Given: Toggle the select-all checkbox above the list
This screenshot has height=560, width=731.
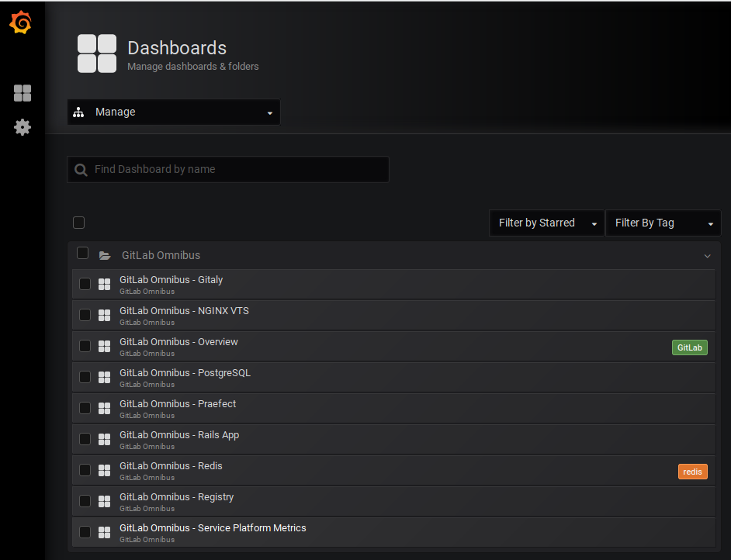Looking at the screenshot, I should click(79, 223).
